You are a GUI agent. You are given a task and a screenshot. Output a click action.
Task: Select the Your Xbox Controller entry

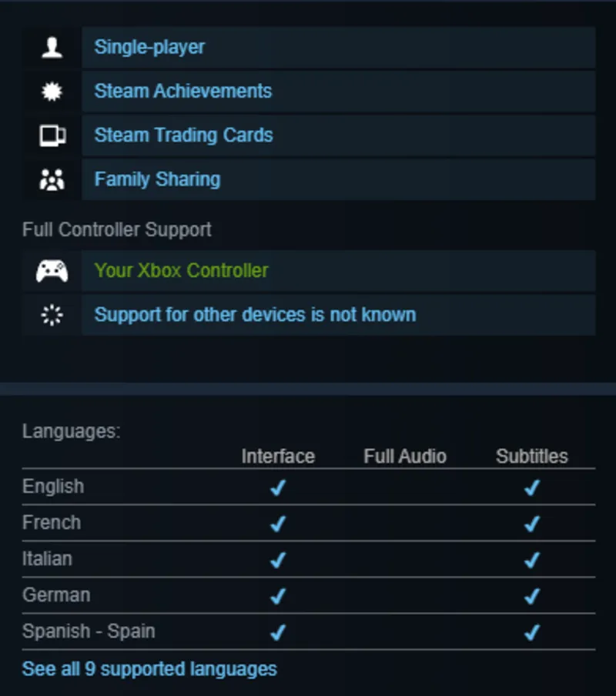tap(181, 271)
